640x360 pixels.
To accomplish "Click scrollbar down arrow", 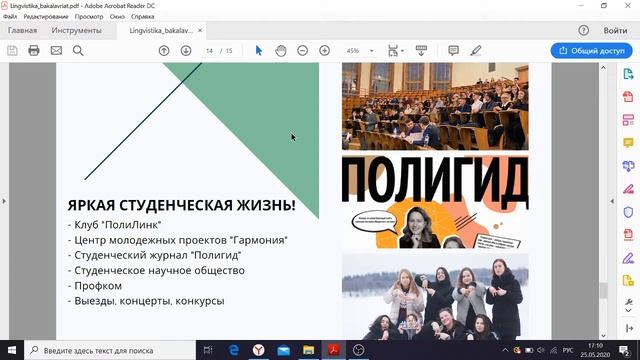I will coord(603,336).
